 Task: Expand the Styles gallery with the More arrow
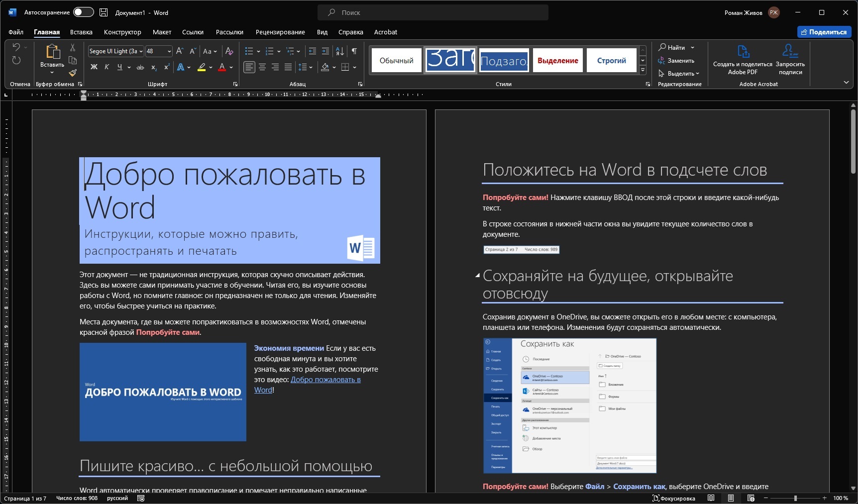click(643, 71)
